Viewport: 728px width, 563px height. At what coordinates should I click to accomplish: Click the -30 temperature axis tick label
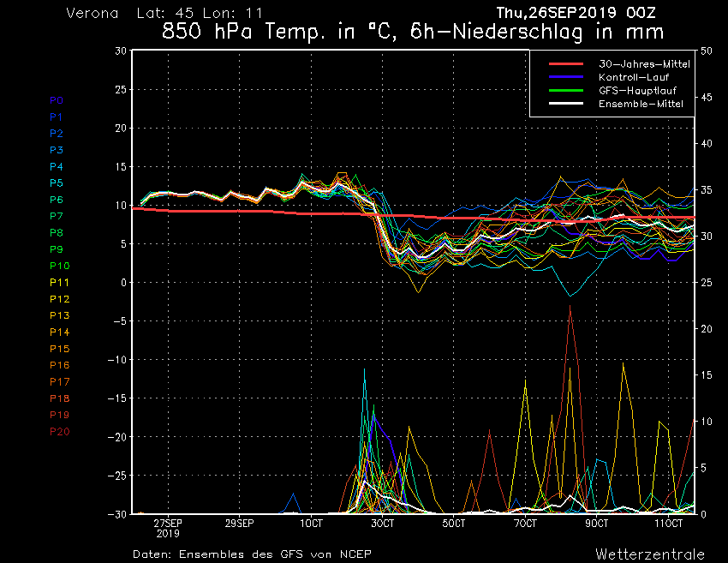(116, 514)
